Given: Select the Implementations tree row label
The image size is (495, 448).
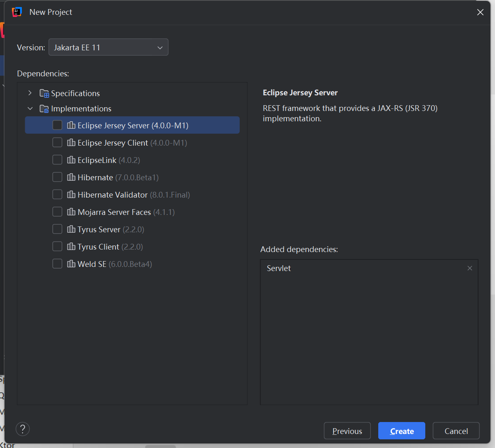Looking at the screenshot, I should (x=81, y=108).
